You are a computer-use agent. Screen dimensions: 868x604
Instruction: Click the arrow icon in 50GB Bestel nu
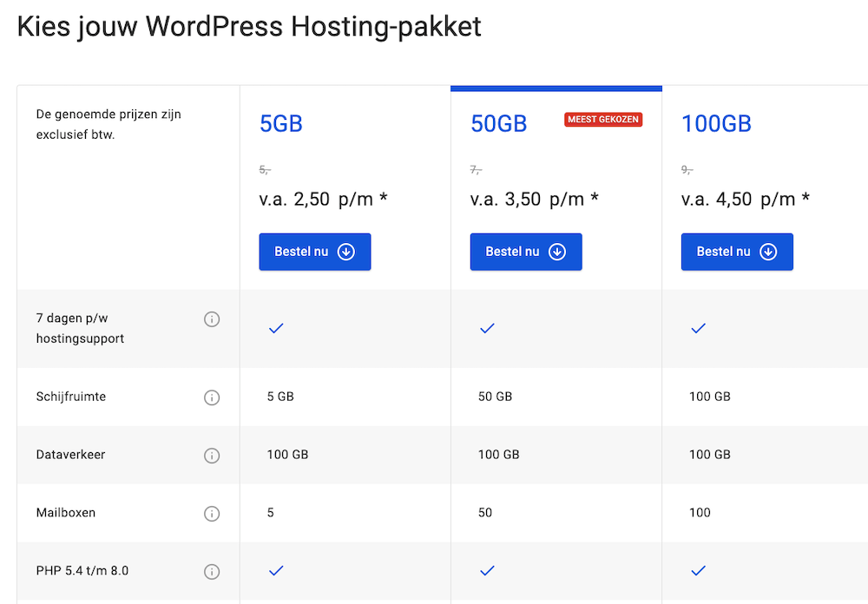[557, 251]
